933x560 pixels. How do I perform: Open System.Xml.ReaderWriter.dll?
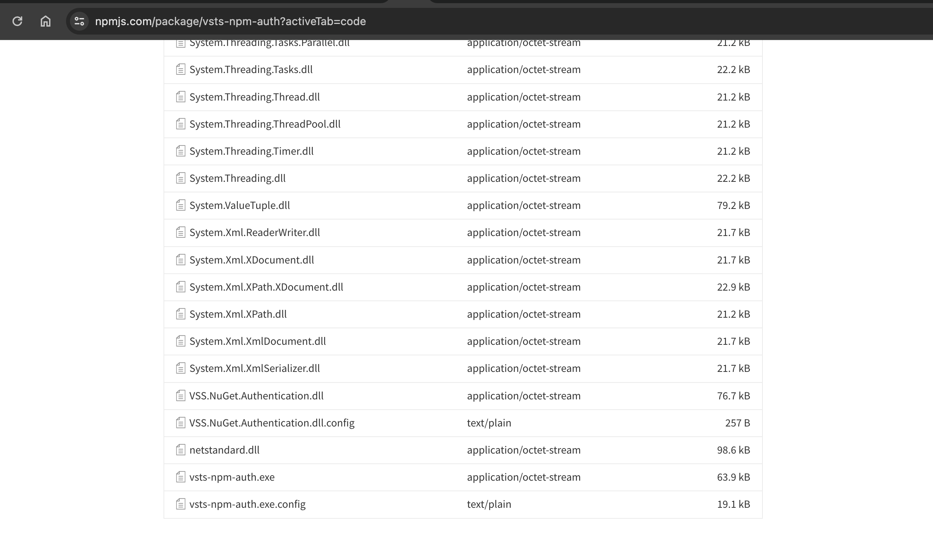(x=255, y=232)
